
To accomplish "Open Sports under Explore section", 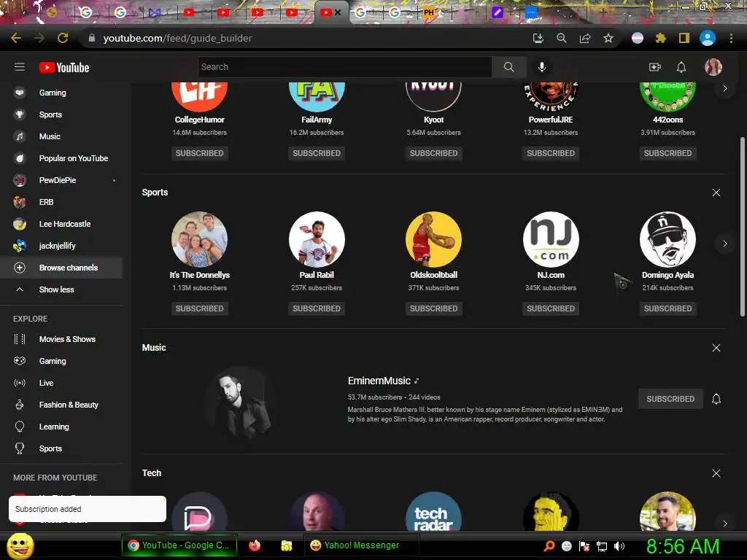I will (x=62, y=449).
